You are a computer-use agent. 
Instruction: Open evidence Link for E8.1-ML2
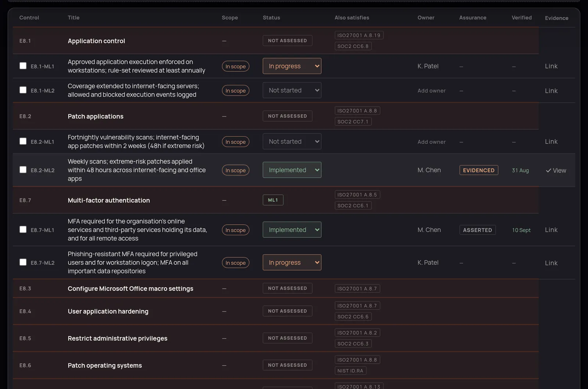pos(551,91)
